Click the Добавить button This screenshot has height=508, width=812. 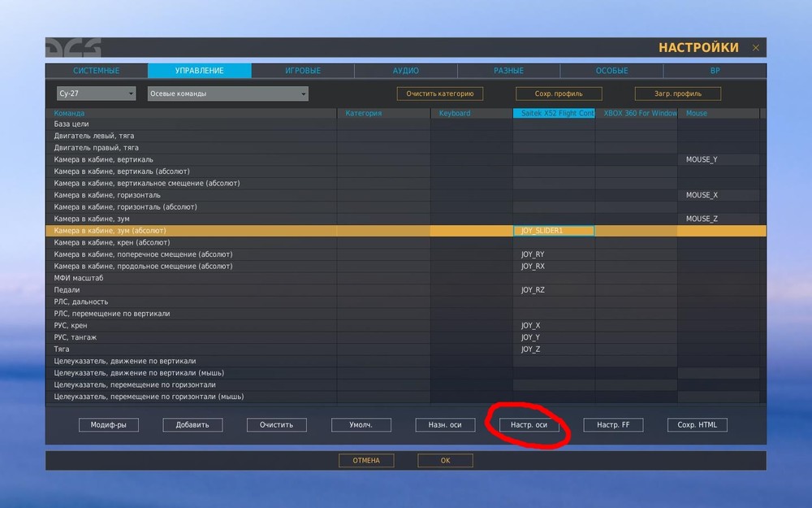192,425
